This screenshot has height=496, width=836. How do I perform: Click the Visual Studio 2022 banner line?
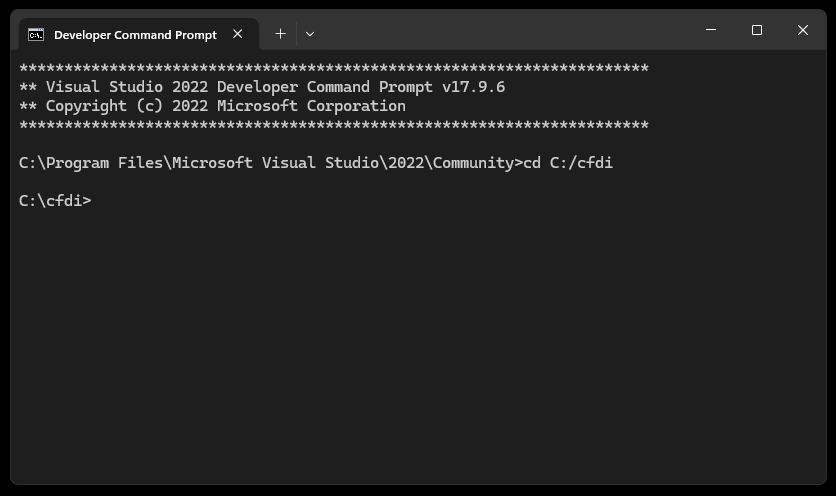(x=262, y=87)
